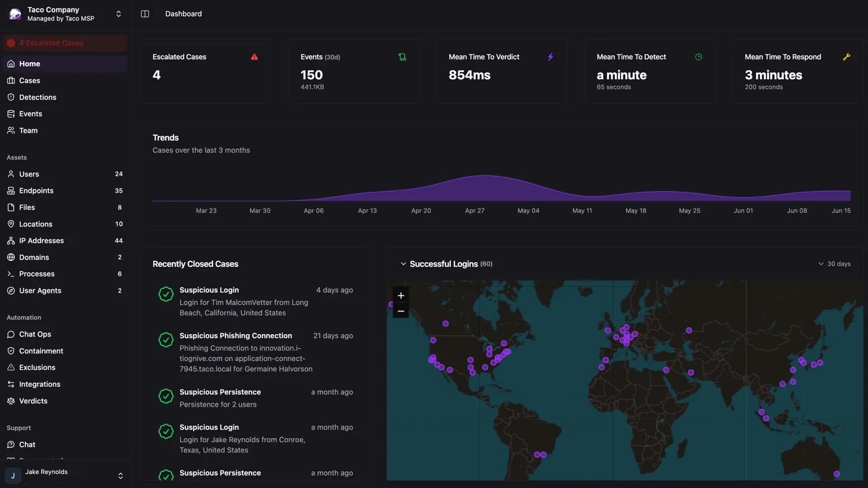Collapse the Successful Logins section chevron
This screenshot has height=488, width=868.
click(403, 264)
